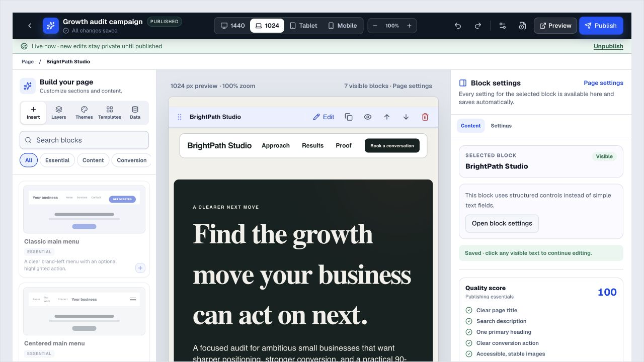Image resolution: width=644 pixels, height=362 pixels.
Task: Toggle visibility of the BrightPath Studio block
Action: [368, 117]
